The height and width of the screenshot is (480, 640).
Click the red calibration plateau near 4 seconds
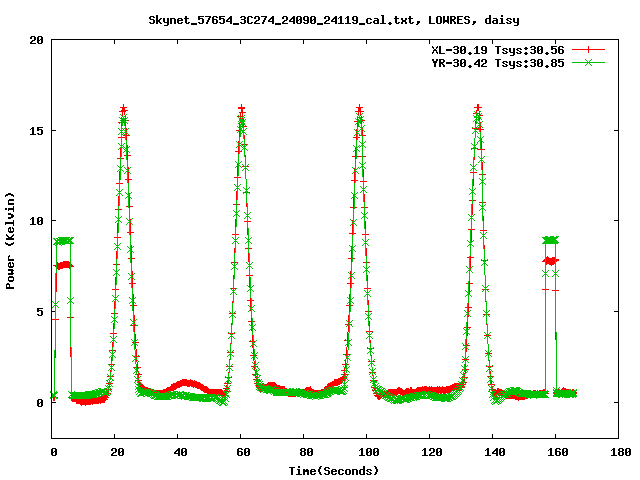pyautogui.click(x=64, y=265)
